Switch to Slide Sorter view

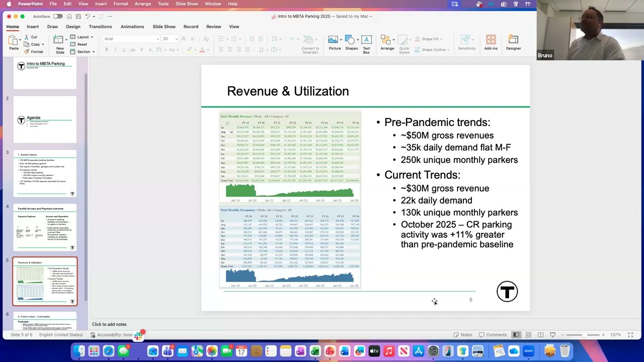pyautogui.click(x=528, y=335)
